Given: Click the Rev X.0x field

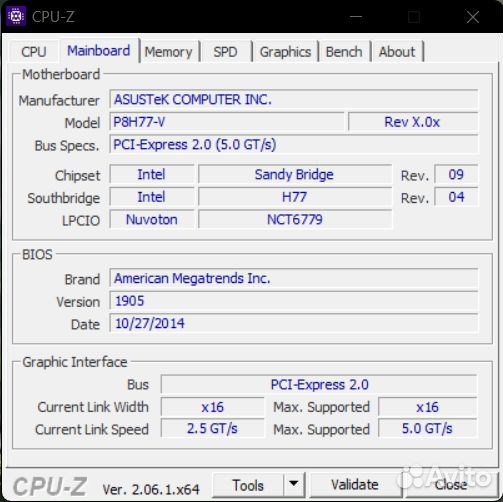Looking at the screenshot, I should [413, 122].
